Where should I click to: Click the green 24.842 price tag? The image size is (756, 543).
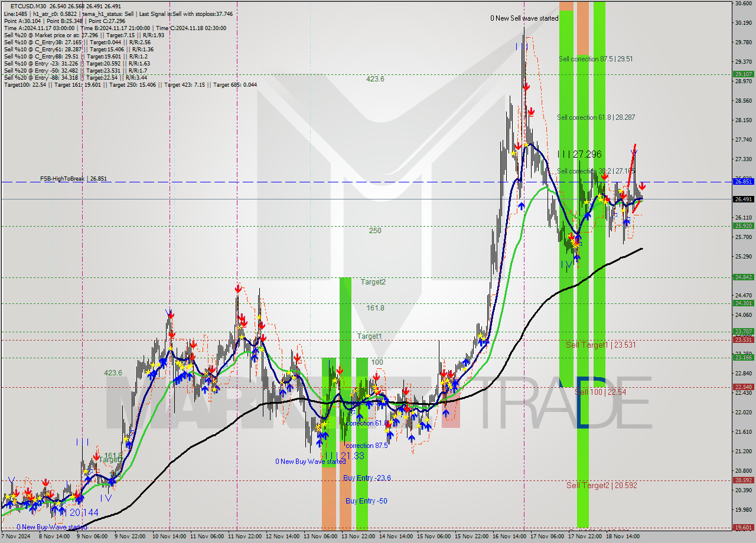pyautogui.click(x=743, y=277)
